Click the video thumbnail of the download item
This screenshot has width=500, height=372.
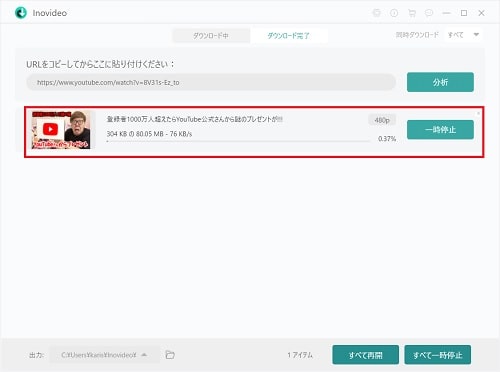61,130
